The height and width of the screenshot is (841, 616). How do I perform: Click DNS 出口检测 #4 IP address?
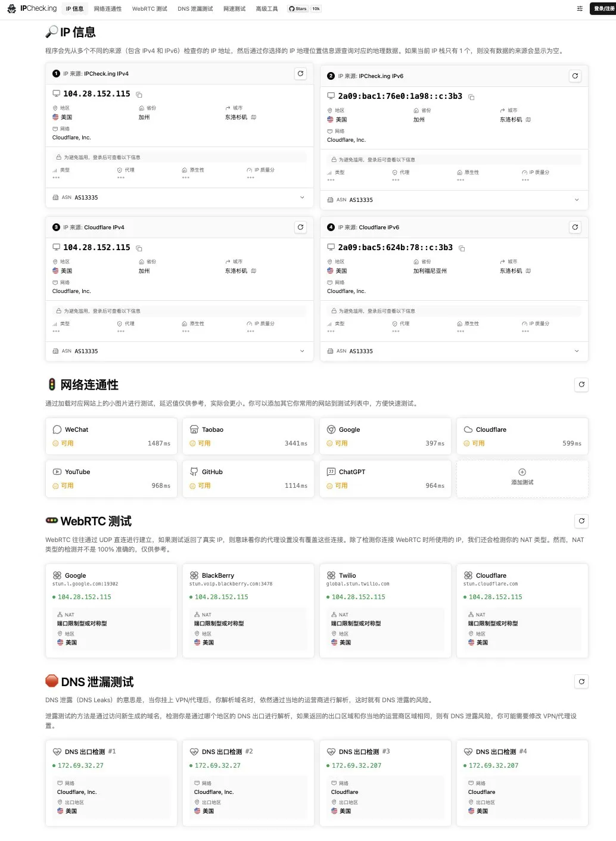coord(493,766)
